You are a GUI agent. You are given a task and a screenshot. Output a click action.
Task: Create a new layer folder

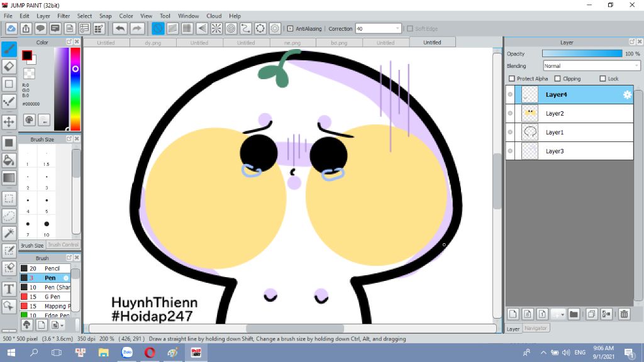tap(574, 314)
